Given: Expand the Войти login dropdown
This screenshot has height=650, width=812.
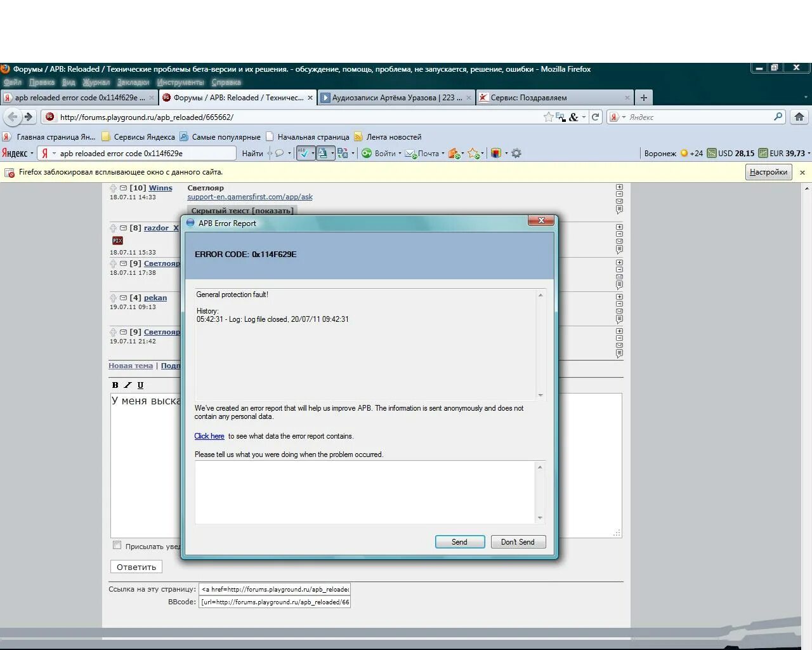Looking at the screenshot, I should [x=400, y=153].
